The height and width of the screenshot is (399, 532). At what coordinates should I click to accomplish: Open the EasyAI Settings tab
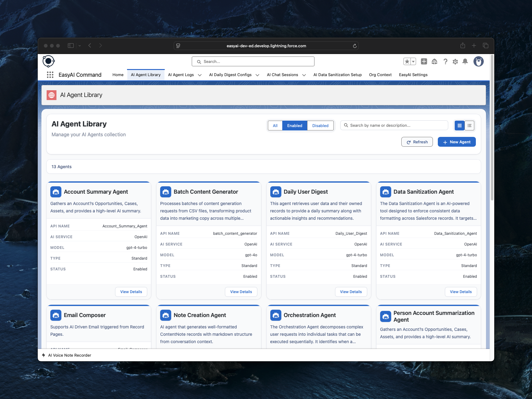413,75
